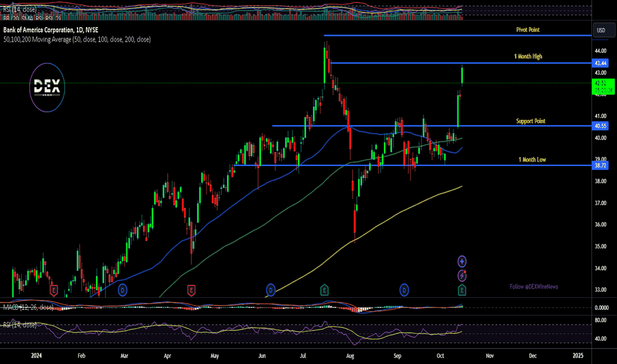Click the Mar label on time axis

124,356
